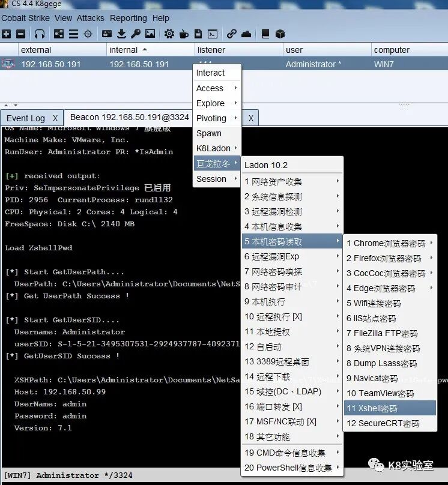448x485 pixels.
Task: Switch to session table view icon
Action: coord(73,34)
